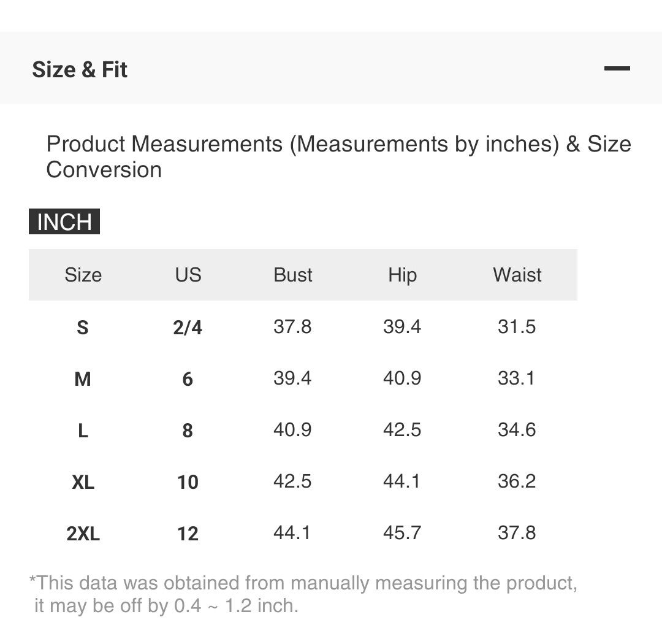The height and width of the screenshot is (644, 662).
Task: Click the US column header
Action: pos(188,275)
